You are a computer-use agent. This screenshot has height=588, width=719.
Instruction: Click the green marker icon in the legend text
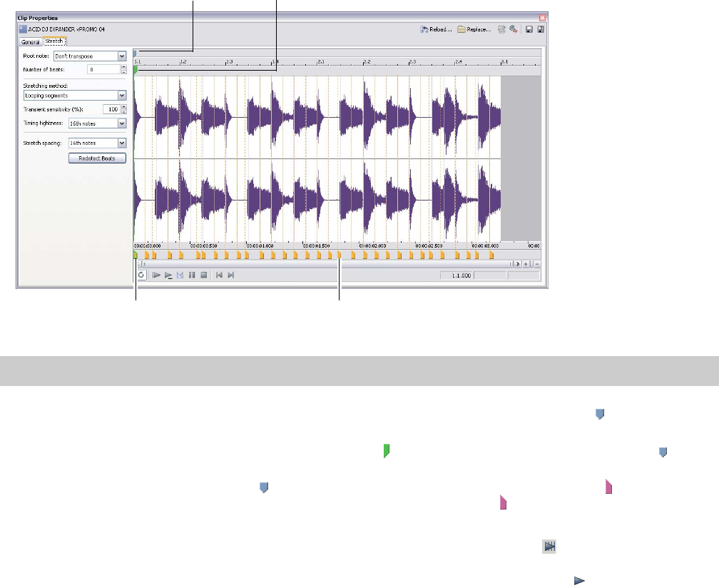[387, 451]
